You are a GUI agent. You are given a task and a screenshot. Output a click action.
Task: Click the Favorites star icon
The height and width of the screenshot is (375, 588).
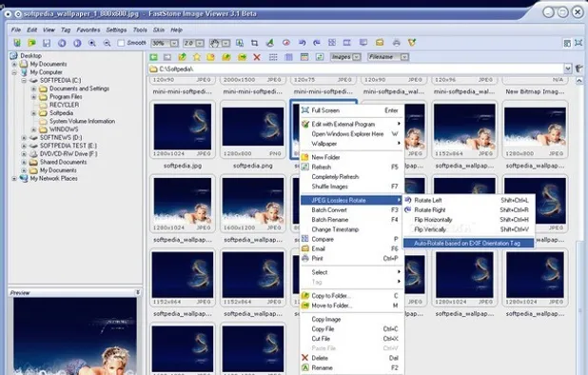pos(197,57)
